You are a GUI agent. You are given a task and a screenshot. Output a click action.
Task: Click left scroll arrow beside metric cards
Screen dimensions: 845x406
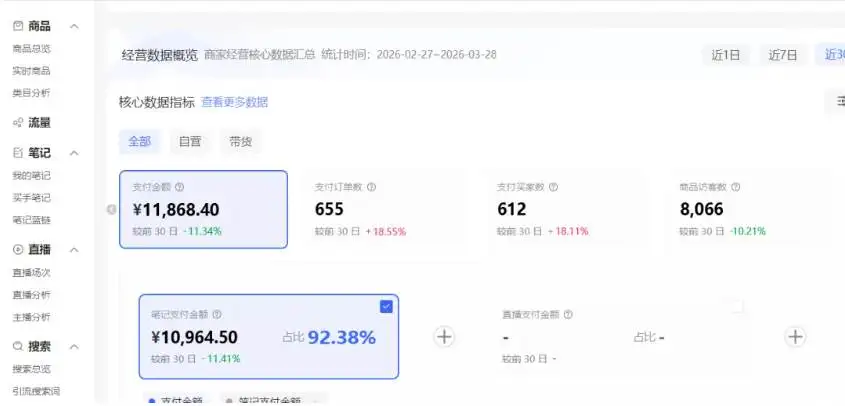[x=112, y=209]
